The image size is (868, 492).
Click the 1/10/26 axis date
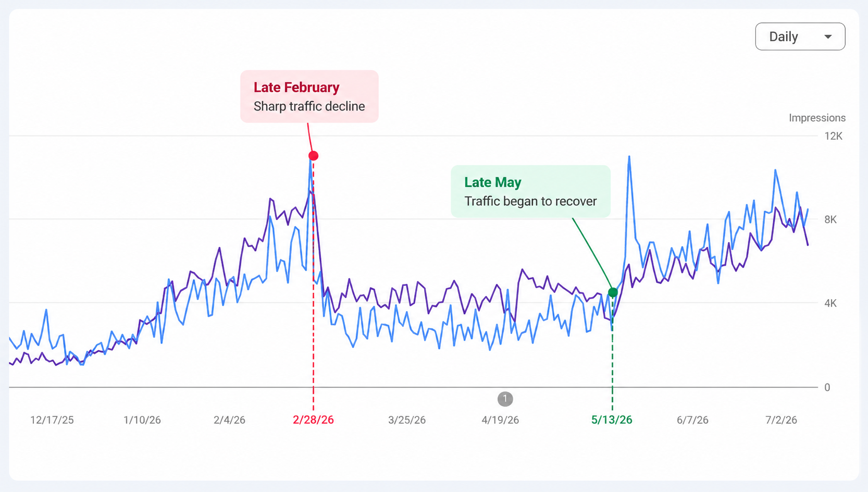point(142,420)
